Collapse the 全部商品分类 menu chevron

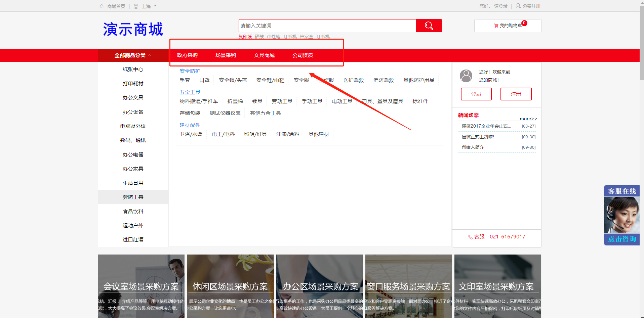150,55
